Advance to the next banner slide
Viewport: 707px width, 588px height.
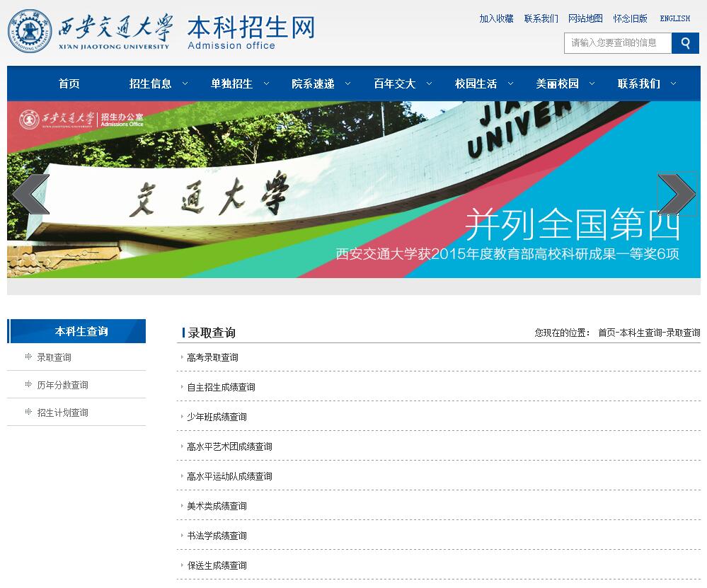coord(677,194)
